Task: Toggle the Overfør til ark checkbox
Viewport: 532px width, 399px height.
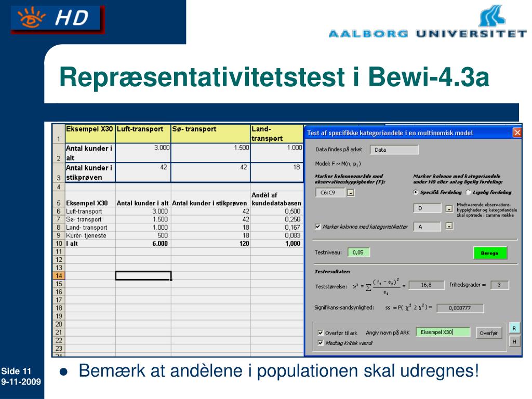Action: coord(320,333)
